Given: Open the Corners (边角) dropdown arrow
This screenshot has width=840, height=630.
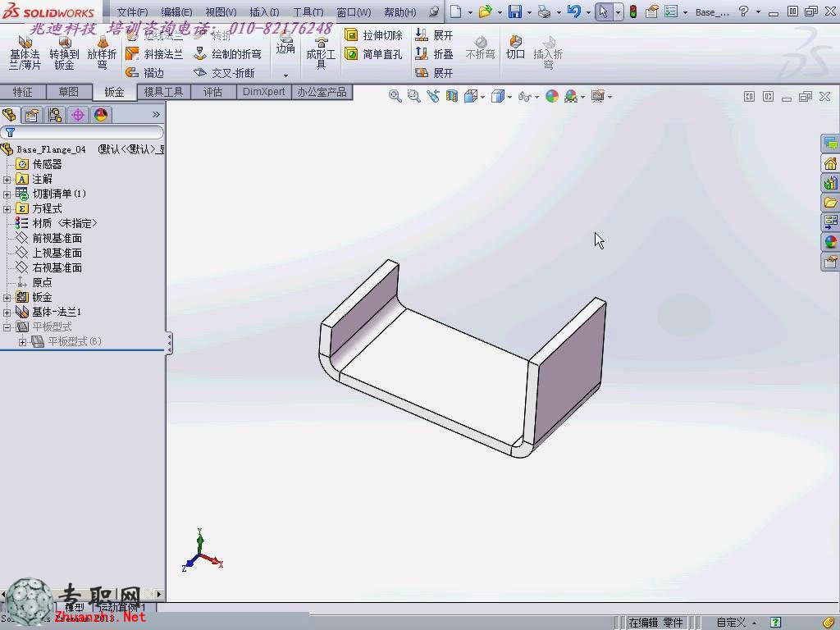Looking at the screenshot, I should (285, 75).
